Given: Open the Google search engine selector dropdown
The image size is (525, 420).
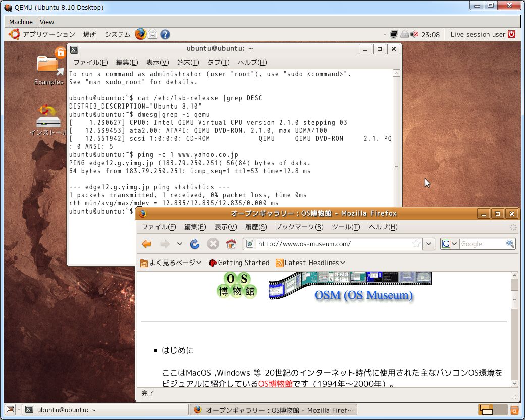Looking at the screenshot, I should (x=449, y=244).
